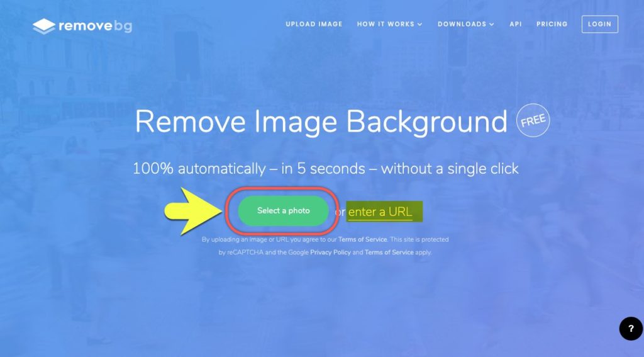Open the Google Terms of Service link
The image size is (644, 357).
389,252
